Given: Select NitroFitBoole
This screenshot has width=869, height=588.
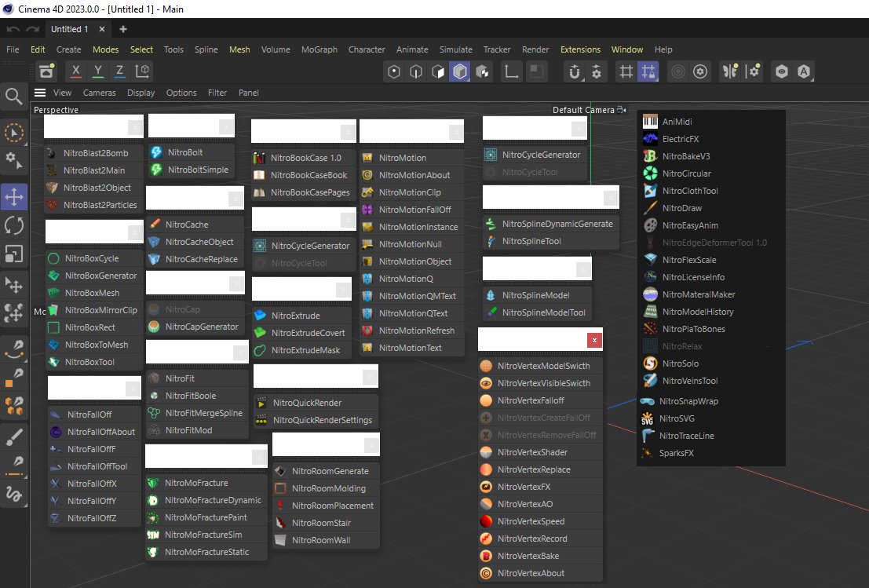Looking at the screenshot, I should tap(197, 396).
